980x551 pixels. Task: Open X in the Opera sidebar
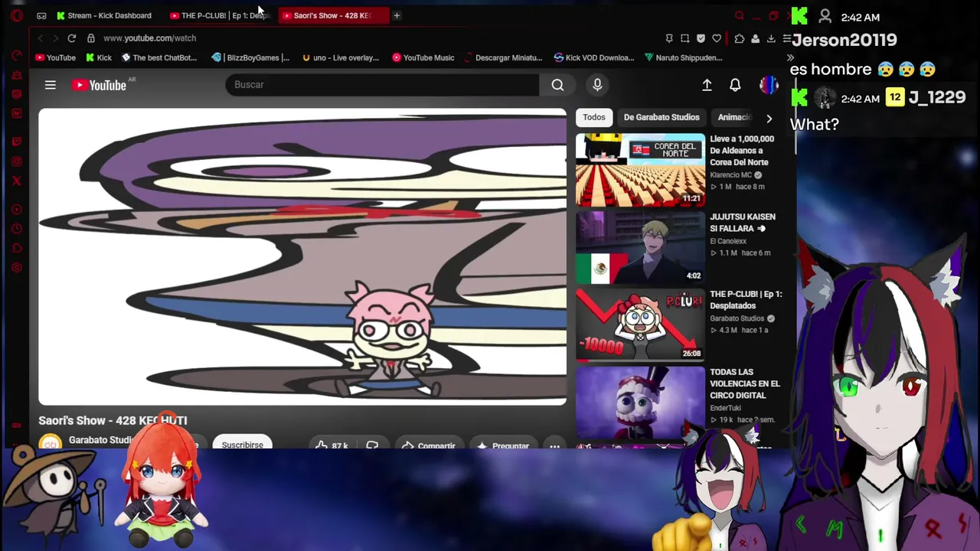click(x=17, y=181)
